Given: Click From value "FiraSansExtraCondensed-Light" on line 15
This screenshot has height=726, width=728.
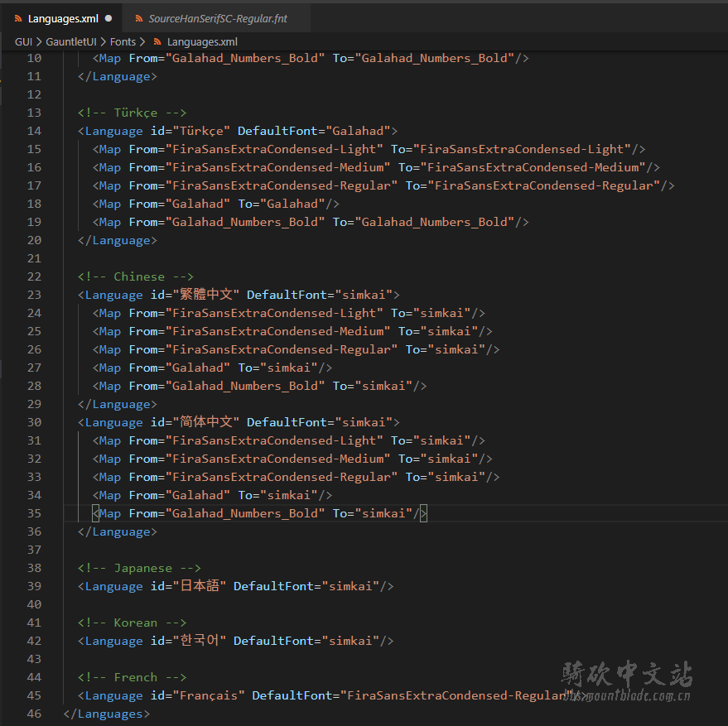Looking at the screenshot, I should (x=274, y=150).
